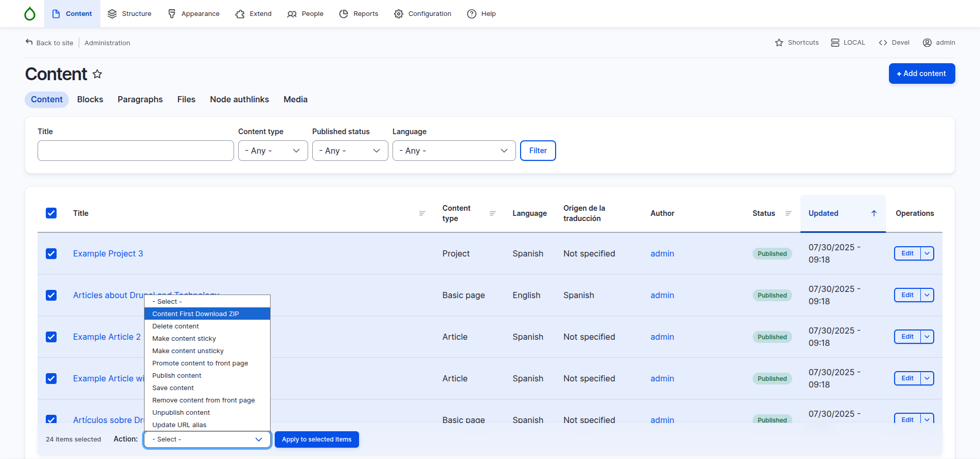Choose Delete content action
This screenshot has height=459, width=980.
[207, 326]
